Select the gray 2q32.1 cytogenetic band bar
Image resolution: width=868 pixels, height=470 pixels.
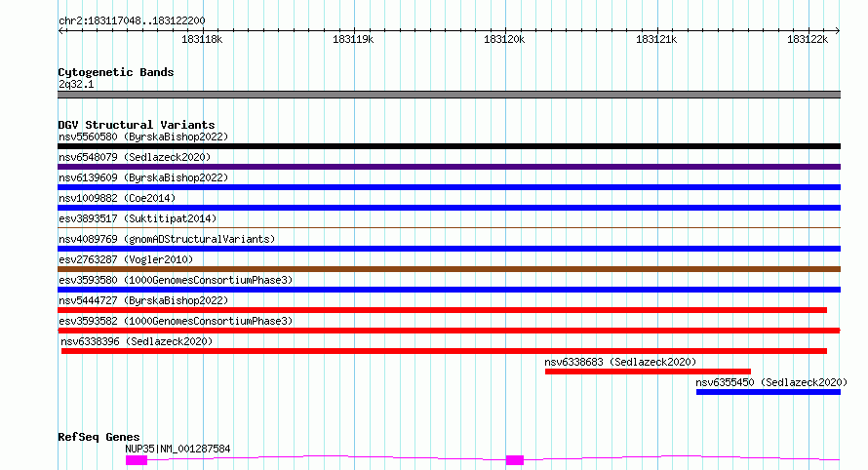coord(449,95)
